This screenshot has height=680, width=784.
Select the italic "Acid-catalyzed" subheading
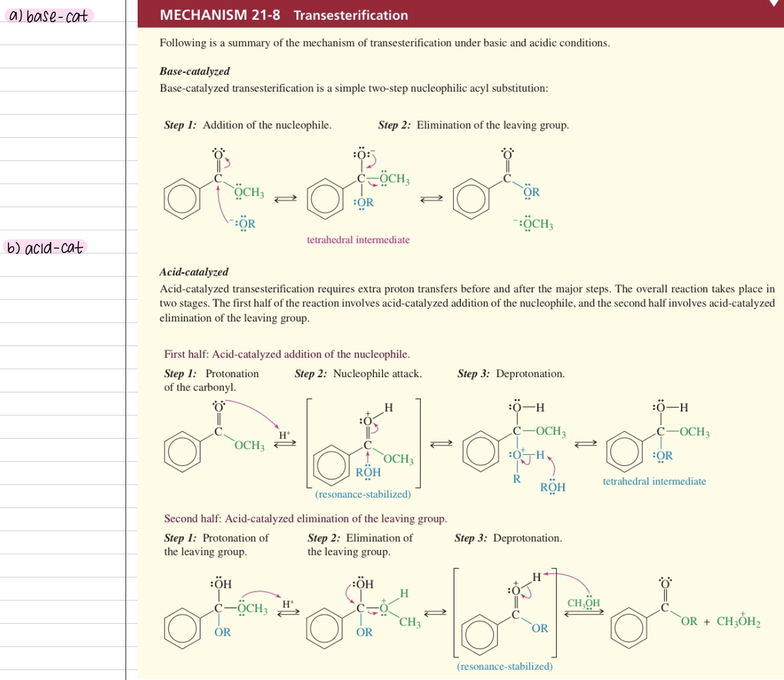click(x=194, y=272)
